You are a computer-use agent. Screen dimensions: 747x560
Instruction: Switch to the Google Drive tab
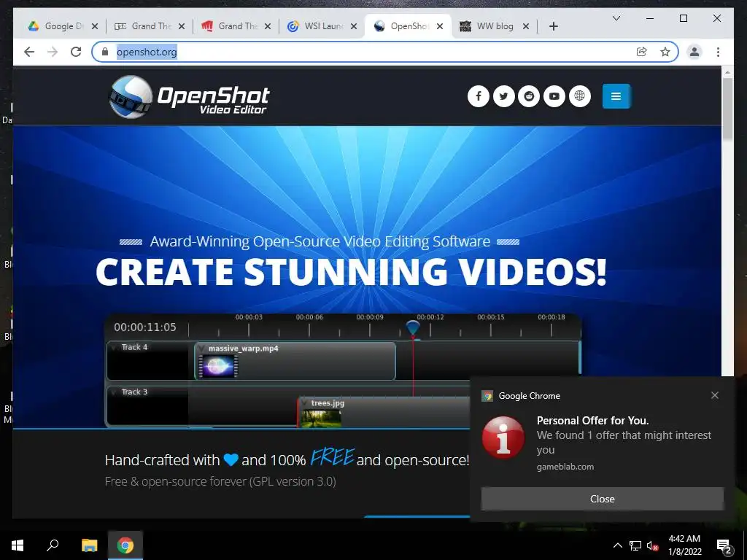click(x=55, y=26)
